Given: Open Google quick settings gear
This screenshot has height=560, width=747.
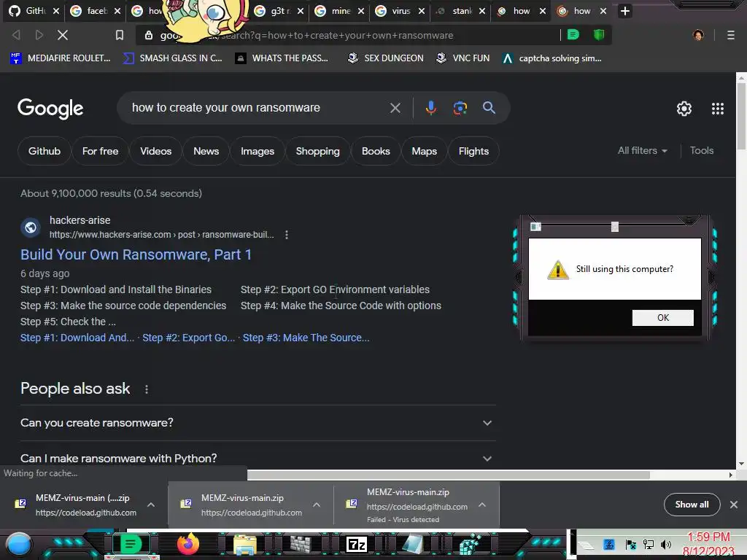Looking at the screenshot, I should [x=684, y=109].
